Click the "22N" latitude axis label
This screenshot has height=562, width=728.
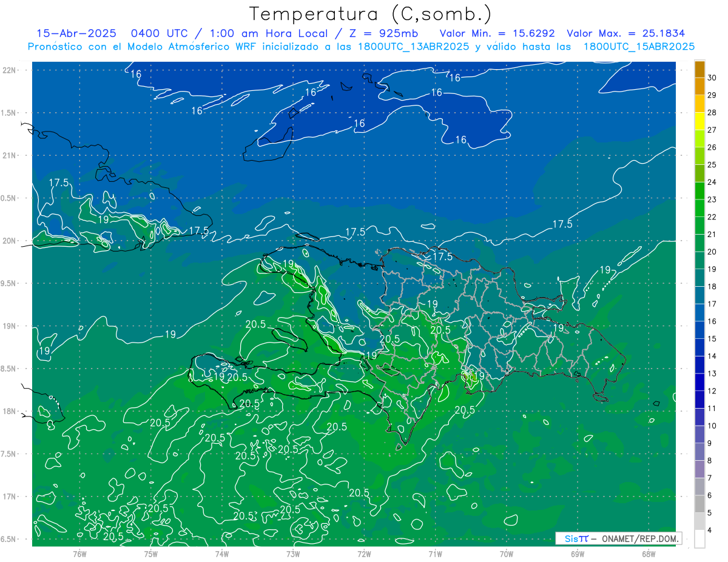tap(9, 70)
